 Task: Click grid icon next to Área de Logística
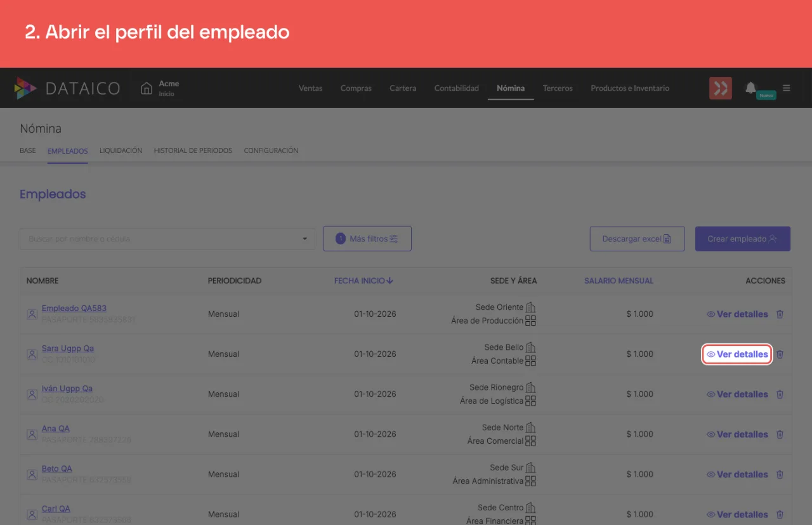531,401
